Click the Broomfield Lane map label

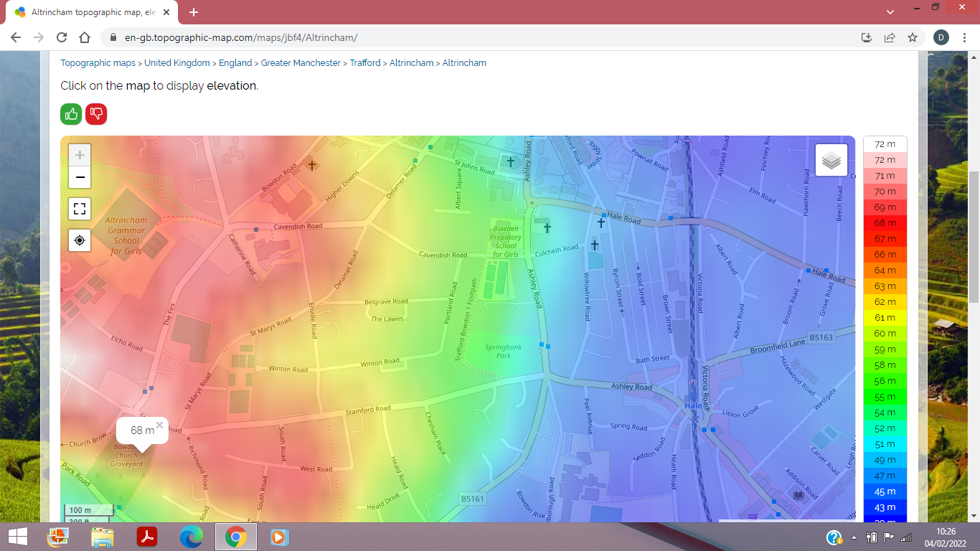click(x=778, y=348)
